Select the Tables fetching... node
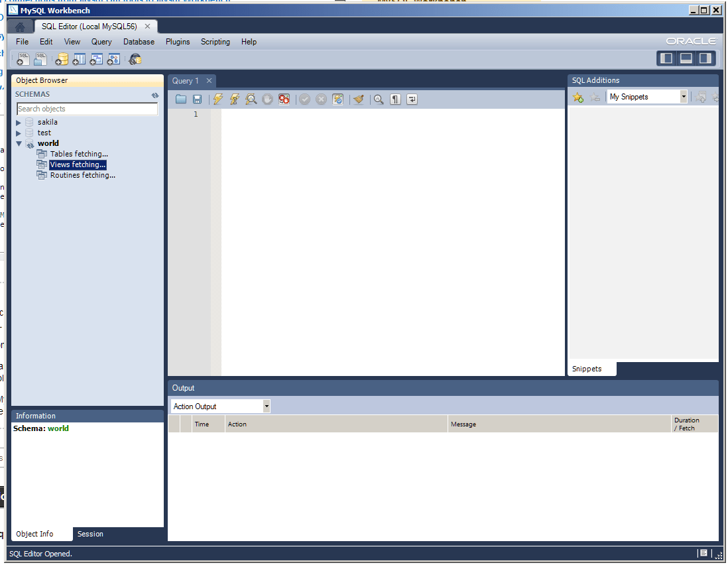Viewport: 728px width, 565px height. [x=79, y=154]
